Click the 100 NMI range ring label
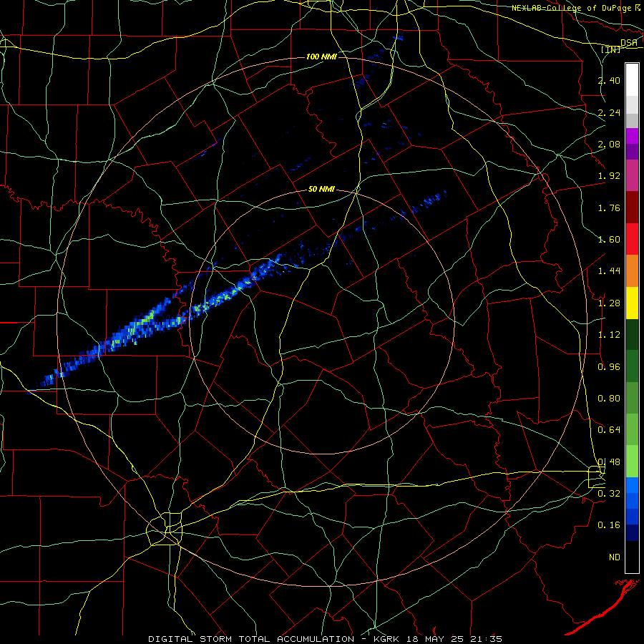The width and height of the screenshot is (644, 644). [321, 57]
